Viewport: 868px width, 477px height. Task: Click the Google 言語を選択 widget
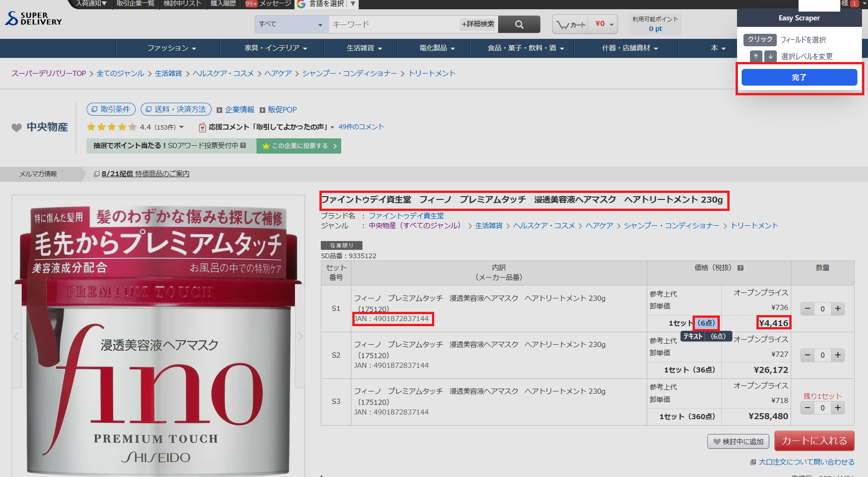[327, 4]
